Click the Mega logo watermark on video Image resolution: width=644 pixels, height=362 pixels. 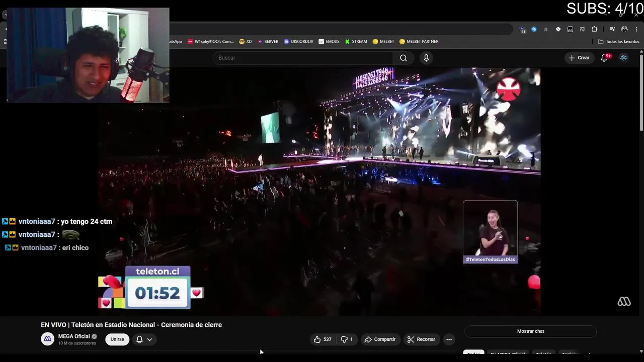624,301
